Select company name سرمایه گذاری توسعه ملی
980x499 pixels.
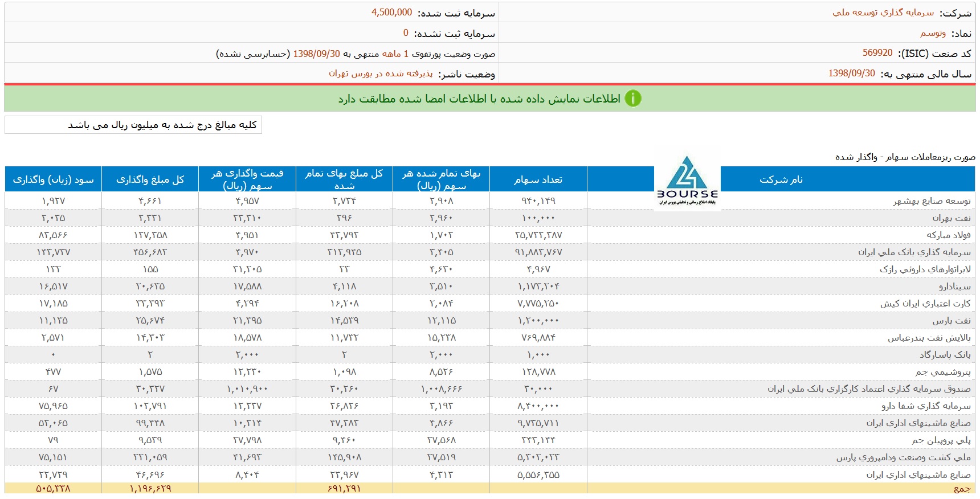(x=883, y=13)
